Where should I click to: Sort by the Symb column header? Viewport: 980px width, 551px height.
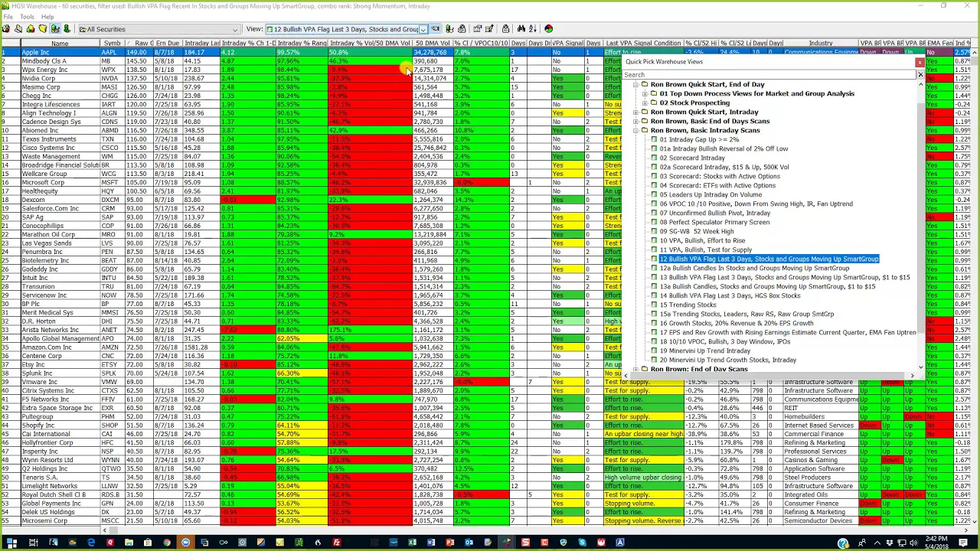pos(113,44)
